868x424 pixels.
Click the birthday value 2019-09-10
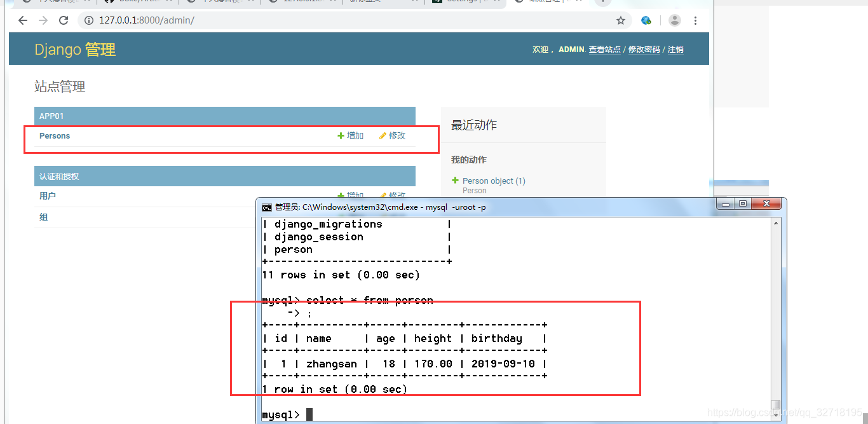(503, 364)
